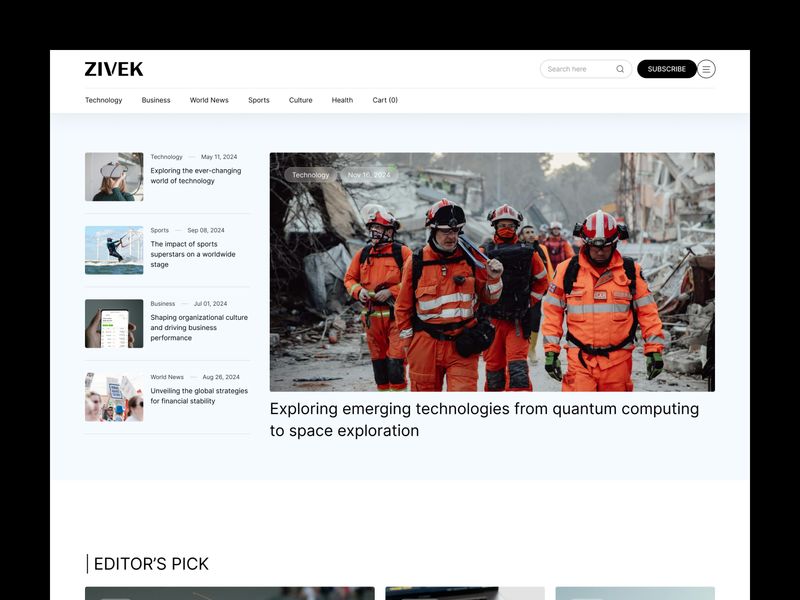Open the World News navigation item
Screen dimensions: 800x600
(209, 100)
